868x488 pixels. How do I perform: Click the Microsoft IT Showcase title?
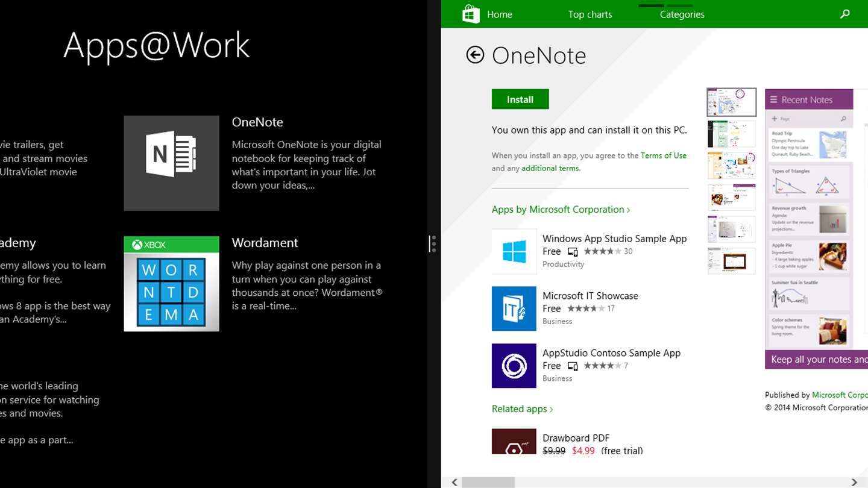click(590, 296)
